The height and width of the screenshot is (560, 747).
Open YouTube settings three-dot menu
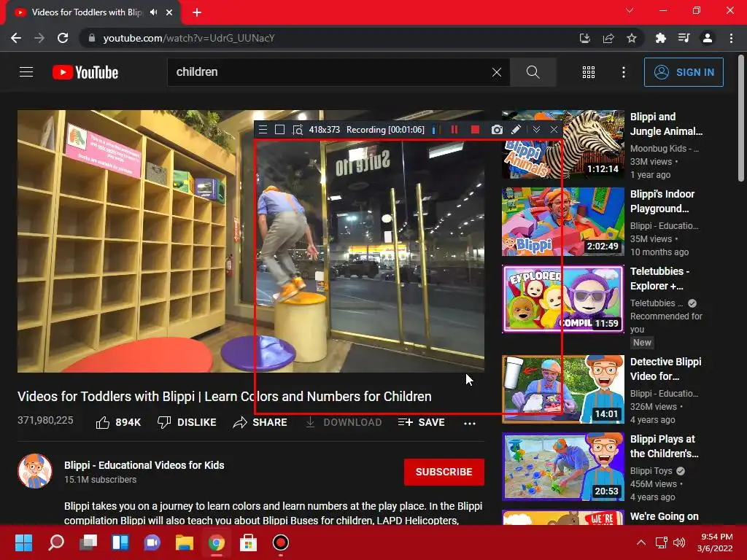(x=623, y=72)
